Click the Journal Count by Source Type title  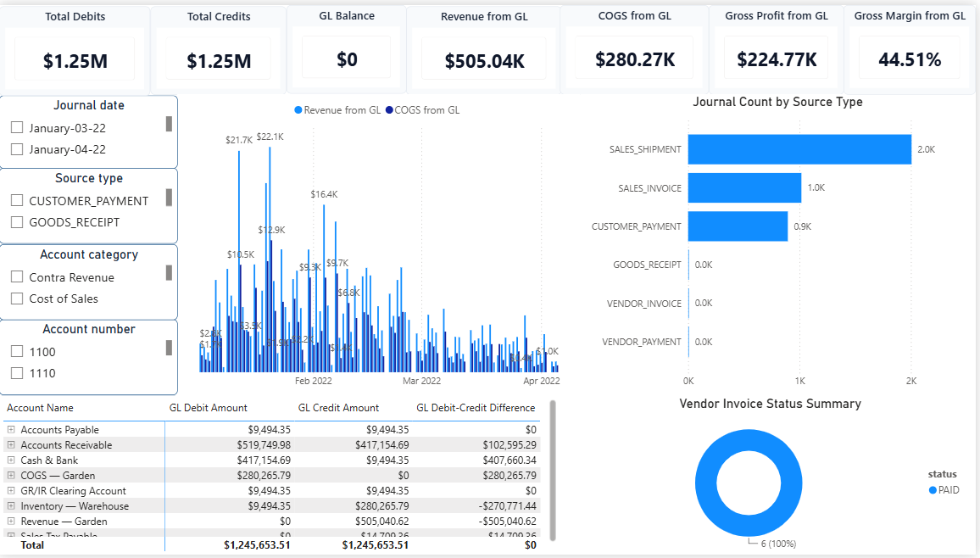point(777,102)
